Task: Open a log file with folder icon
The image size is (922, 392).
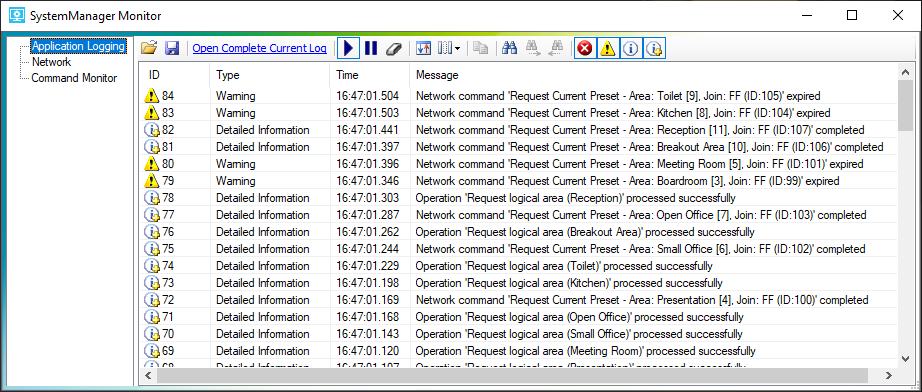Action: click(149, 48)
